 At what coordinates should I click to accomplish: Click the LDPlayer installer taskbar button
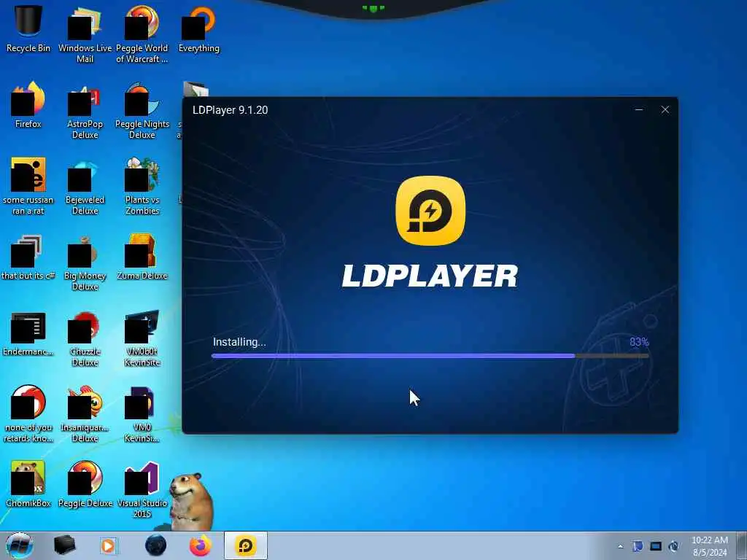(246, 545)
